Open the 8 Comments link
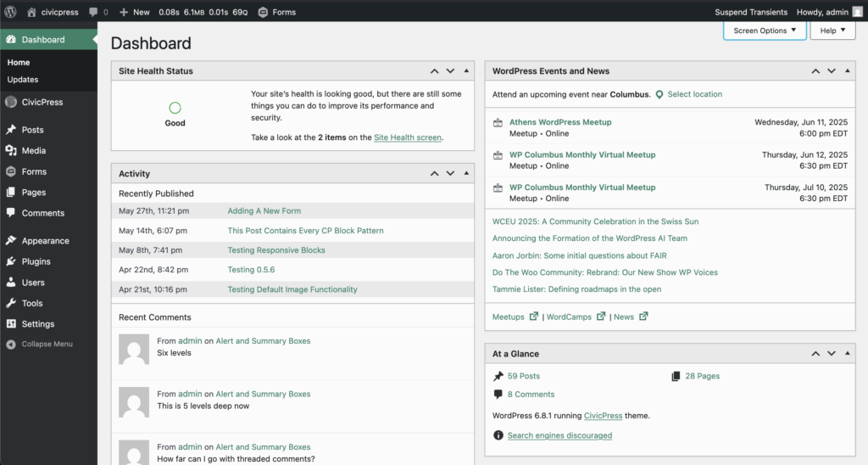This screenshot has height=465, width=868. tap(531, 394)
